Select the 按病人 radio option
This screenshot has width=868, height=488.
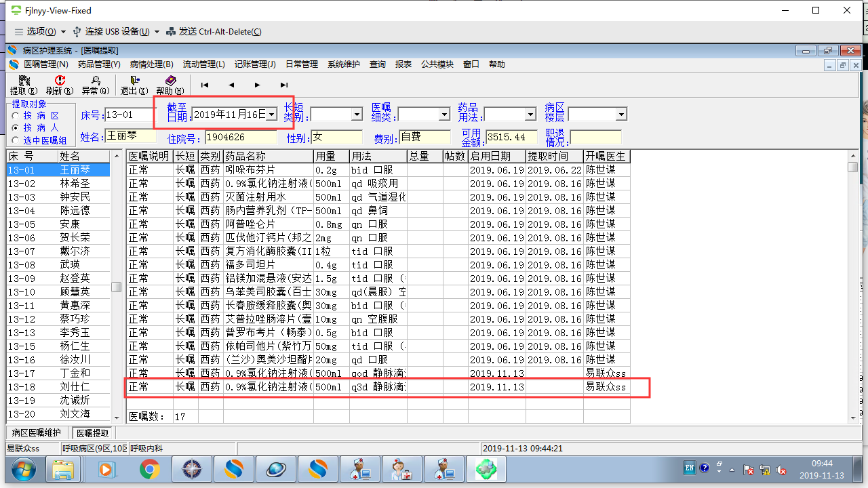point(16,127)
